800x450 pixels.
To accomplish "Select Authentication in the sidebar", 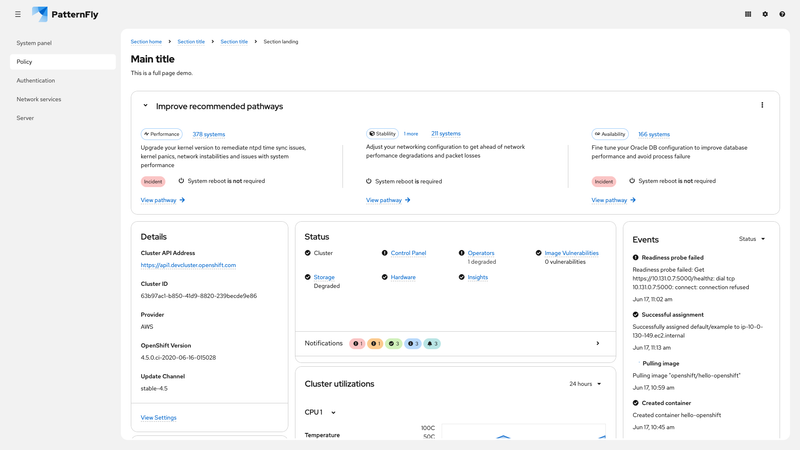I will pos(36,80).
